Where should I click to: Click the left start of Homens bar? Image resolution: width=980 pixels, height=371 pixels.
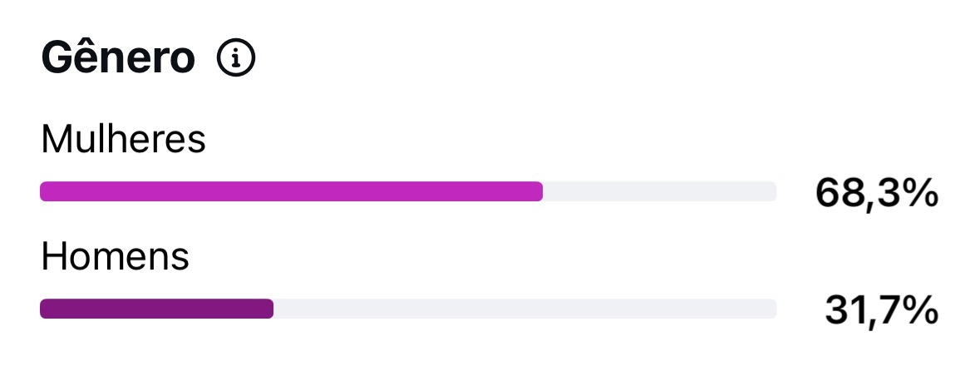(45, 309)
